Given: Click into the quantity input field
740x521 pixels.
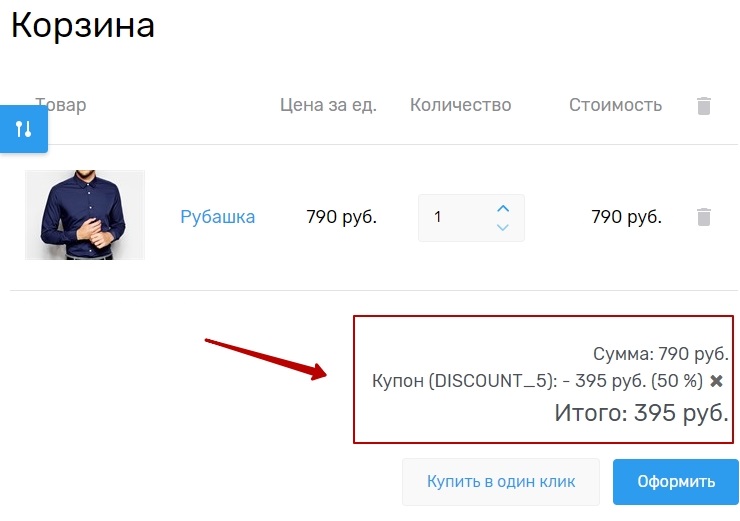Looking at the screenshot, I should click(455, 217).
